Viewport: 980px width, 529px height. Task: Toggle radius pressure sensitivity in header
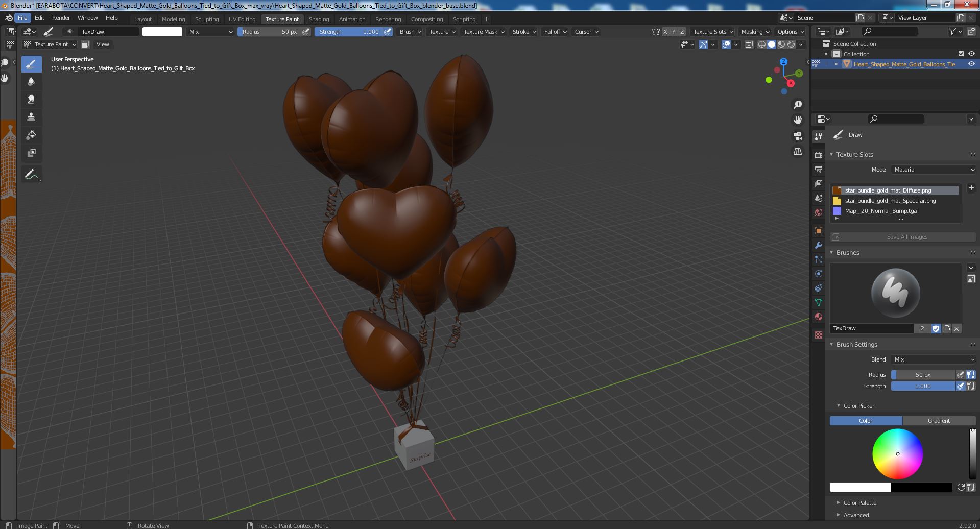(306, 32)
